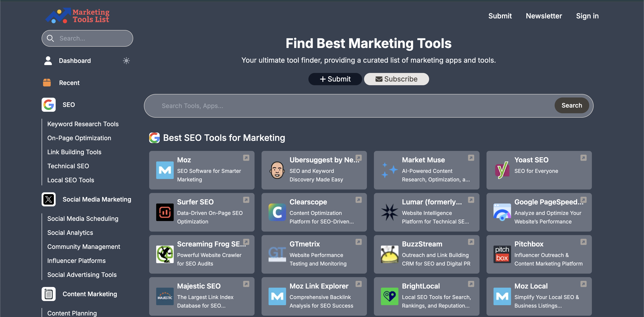This screenshot has height=317, width=644.
Task: Open external link arrow on Clearscope card
Action: point(359,200)
